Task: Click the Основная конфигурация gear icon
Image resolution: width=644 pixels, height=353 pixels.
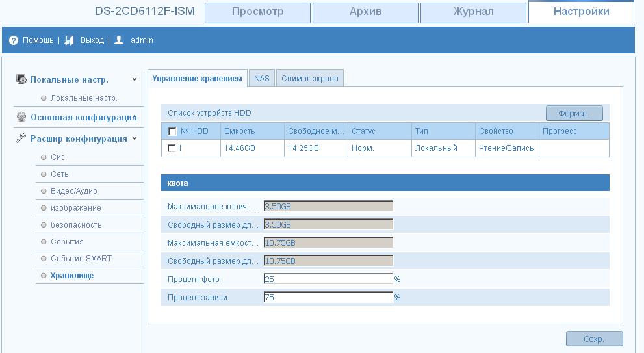Action: tap(21, 117)
